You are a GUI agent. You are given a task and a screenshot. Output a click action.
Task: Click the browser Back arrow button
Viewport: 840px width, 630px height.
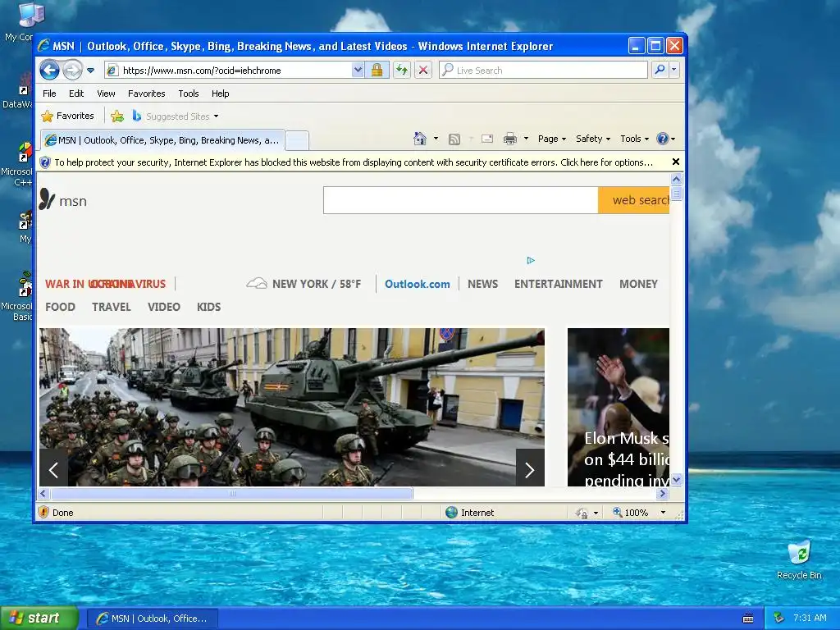tap(49, 70)
